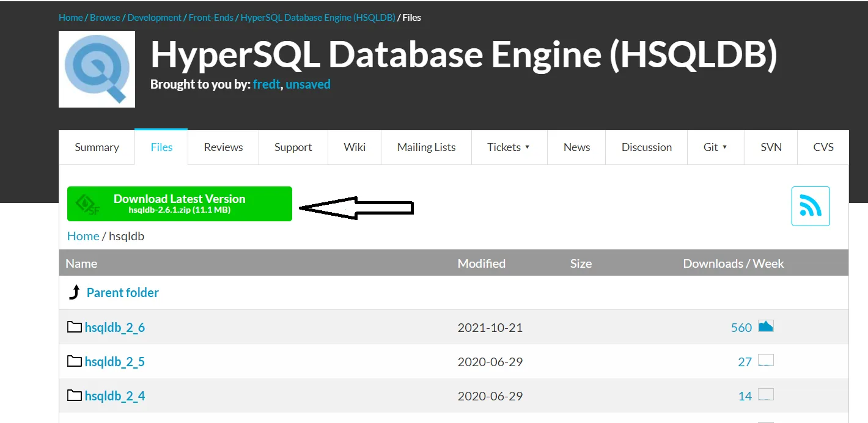The height and width of the screenshot is (423, 868).
Task: Sort by the Name column header
Action: 81,263
